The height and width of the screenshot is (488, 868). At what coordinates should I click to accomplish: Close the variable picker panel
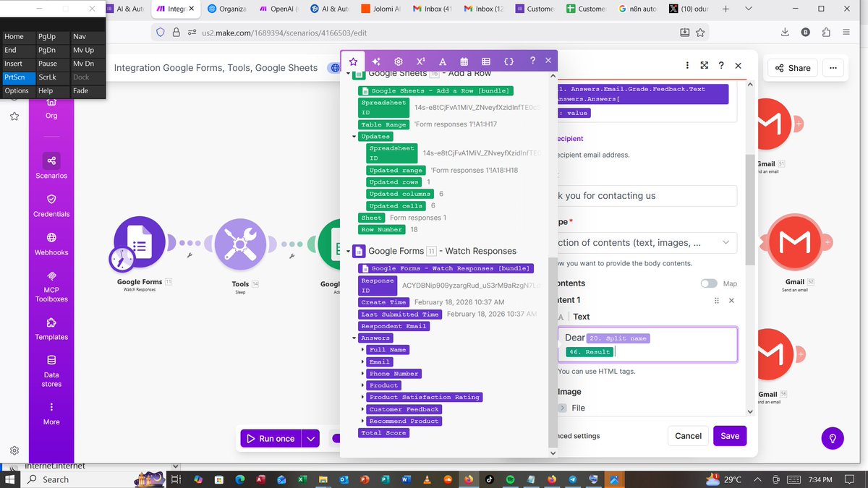pos(548,61)
